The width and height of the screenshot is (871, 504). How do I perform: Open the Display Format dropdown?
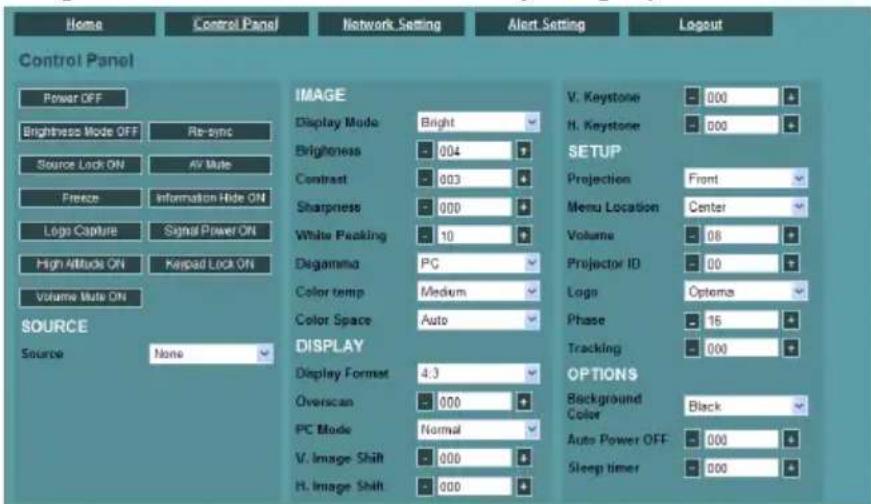point(478,373)
